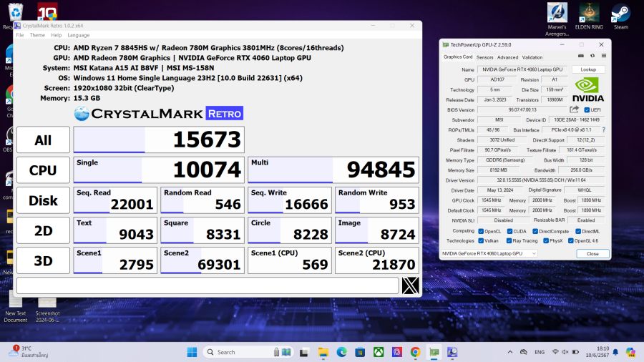Image resolution: width=644 pixels, height=362 pixels.
Task: Open Steam desktop shortcut
Action: coord(620,16)
